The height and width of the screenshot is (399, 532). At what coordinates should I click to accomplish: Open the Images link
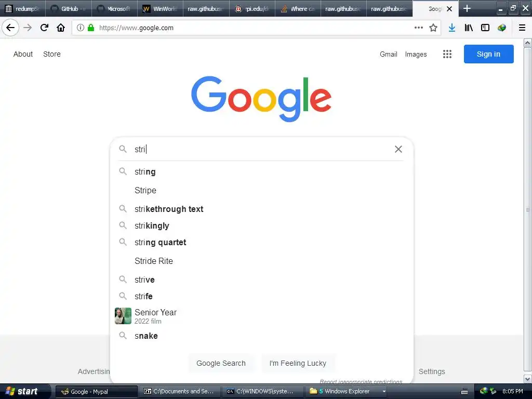pos(416,54)
